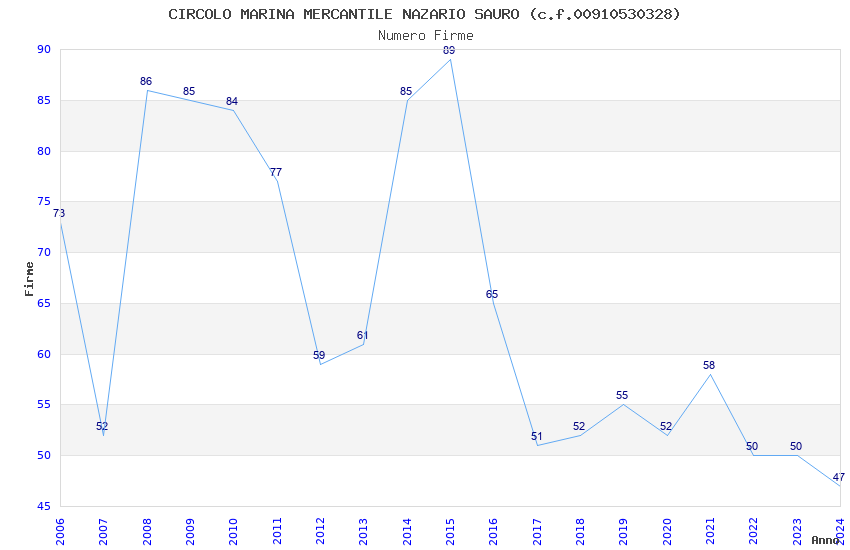Click the year label 2007
850x550 pixels.
click(x=103, y=532)
